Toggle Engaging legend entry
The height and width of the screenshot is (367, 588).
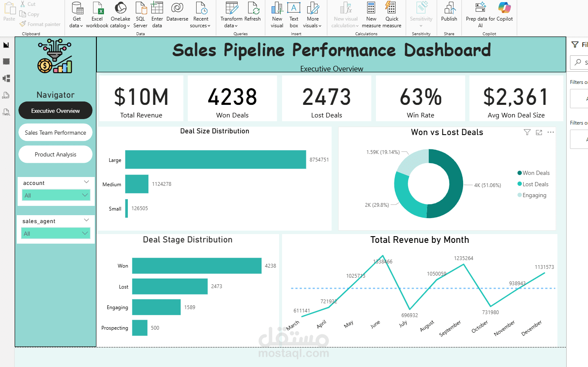pos(532,195)
